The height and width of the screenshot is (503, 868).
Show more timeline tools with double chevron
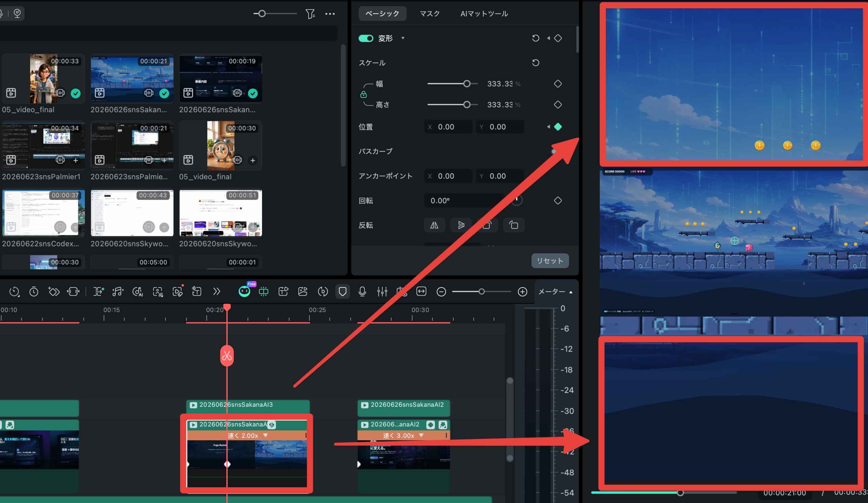[x=216, y=291]
